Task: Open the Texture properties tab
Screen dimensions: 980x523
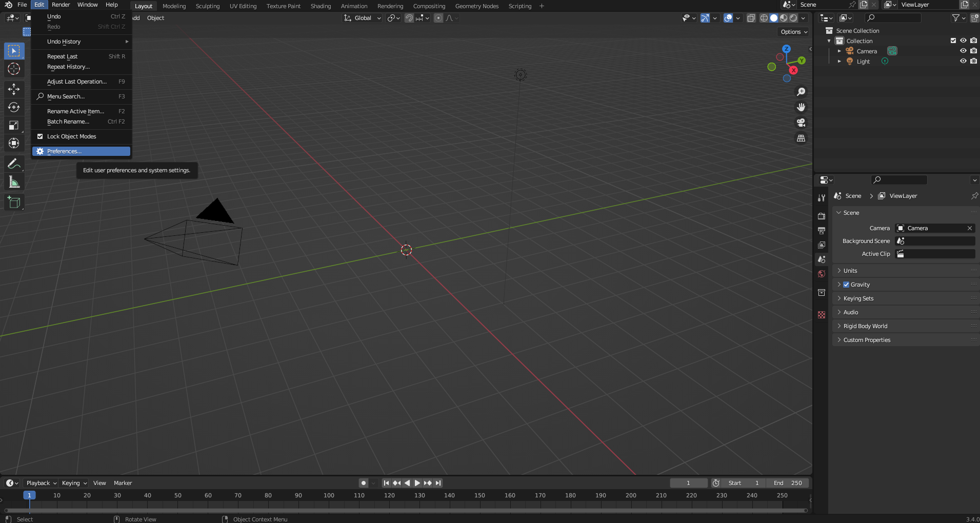Action: pos(822,315)
